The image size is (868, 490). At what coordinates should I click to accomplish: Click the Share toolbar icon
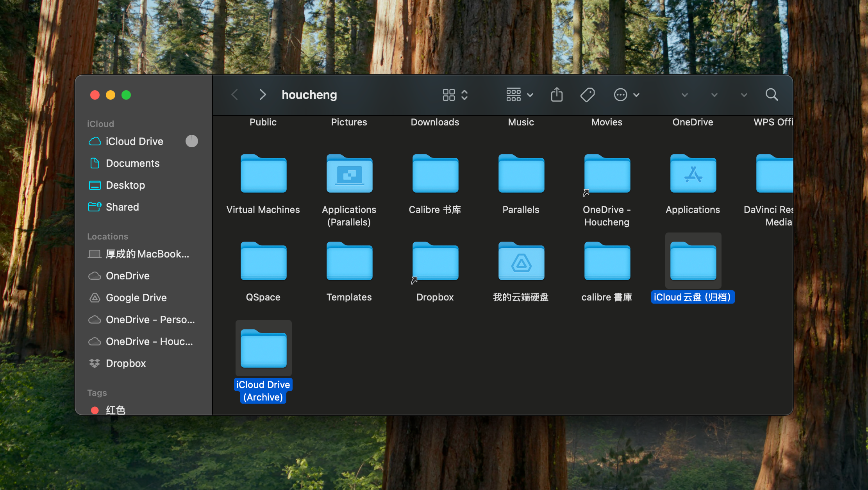coord(557,95)
